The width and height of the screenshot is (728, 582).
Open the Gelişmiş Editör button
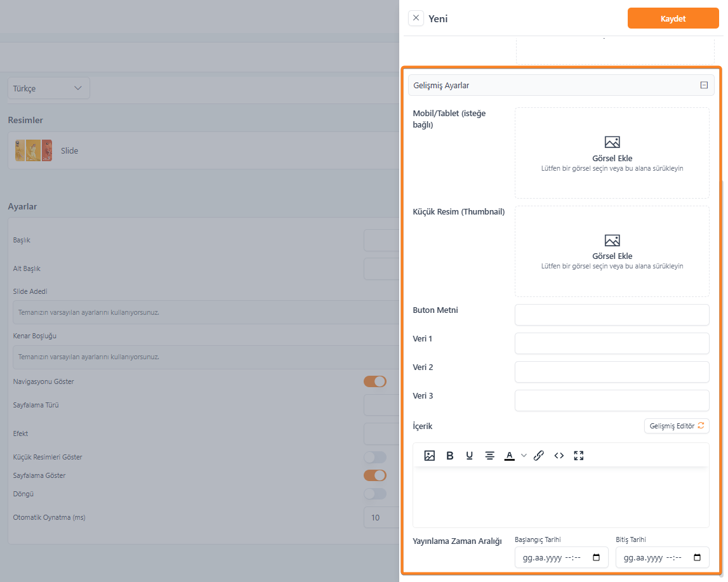677,426
